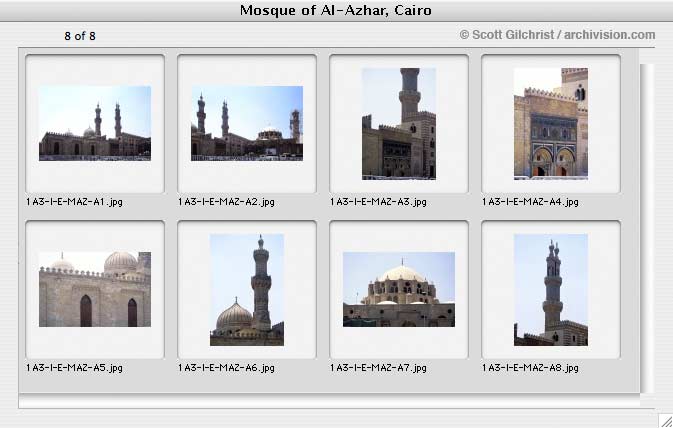673x428 pixels.
Task: Click the '8 of 8' counter text
Action: tap(80, 36)
